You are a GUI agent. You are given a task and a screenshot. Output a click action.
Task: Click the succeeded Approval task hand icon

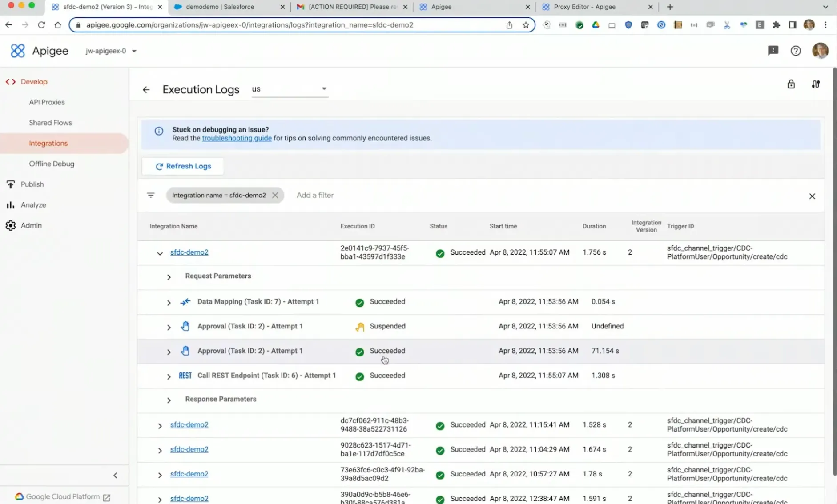click(185, 351)
